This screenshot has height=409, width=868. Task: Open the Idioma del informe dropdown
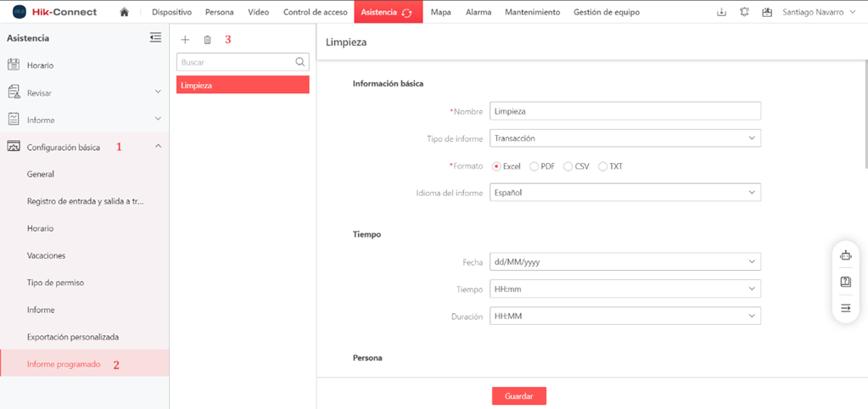click(625, 193)
